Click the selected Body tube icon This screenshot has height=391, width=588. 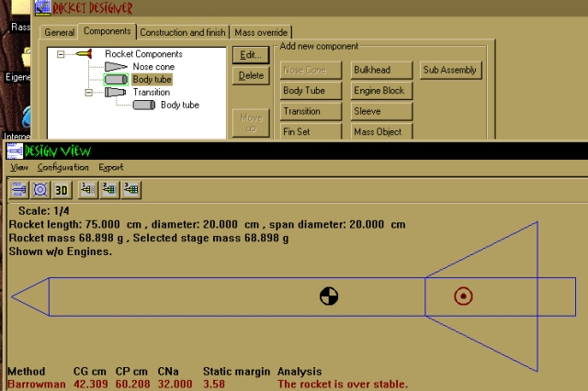(x=116, y=80)
